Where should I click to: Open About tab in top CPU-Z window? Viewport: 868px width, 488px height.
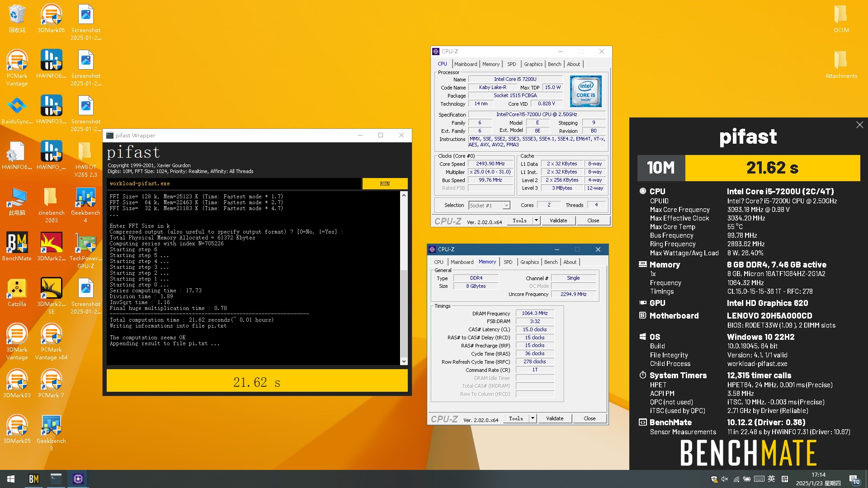click(573, 64)
